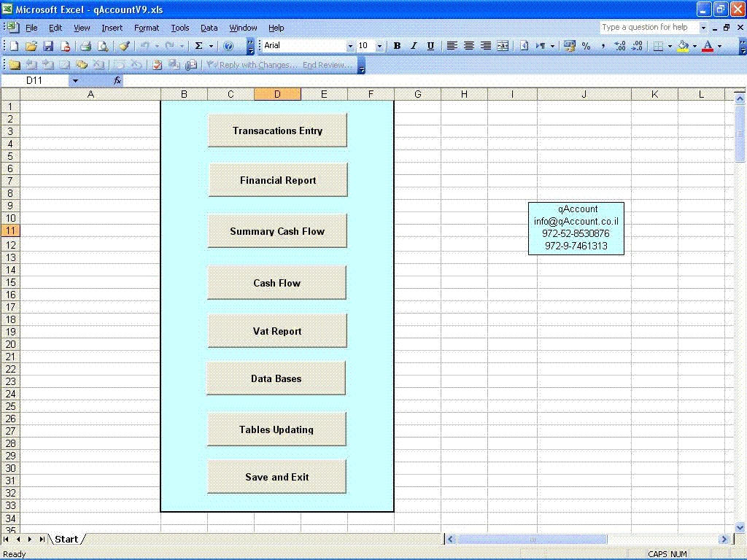
Task: Open the Font name dropdown
Action: tap(350, 46)
